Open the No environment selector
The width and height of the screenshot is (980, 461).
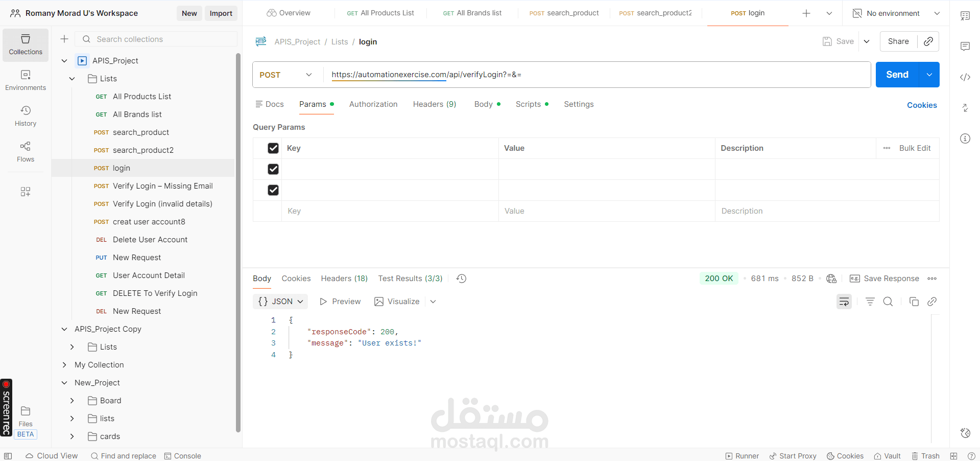tap(897, 13)
